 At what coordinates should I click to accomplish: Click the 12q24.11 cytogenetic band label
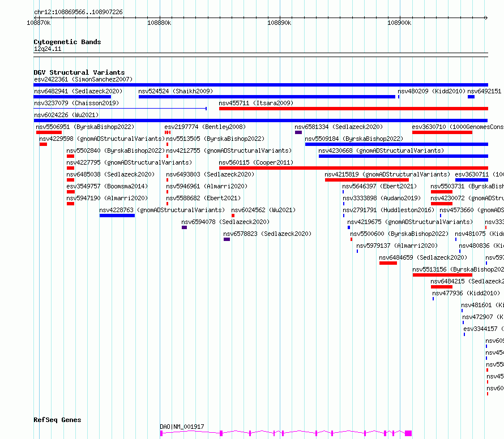(x=48, y=49)
